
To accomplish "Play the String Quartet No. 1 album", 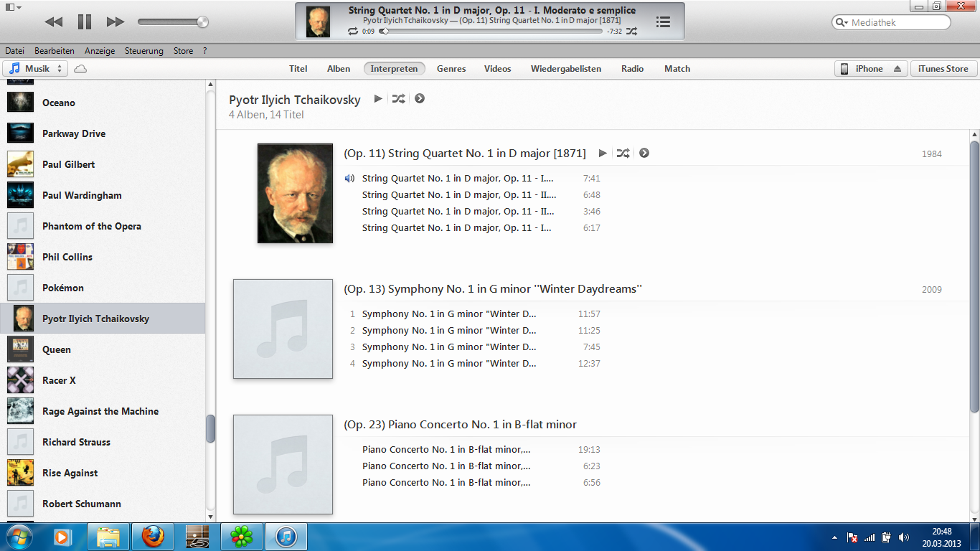I will pyautogui.click(x=603, y=153).
